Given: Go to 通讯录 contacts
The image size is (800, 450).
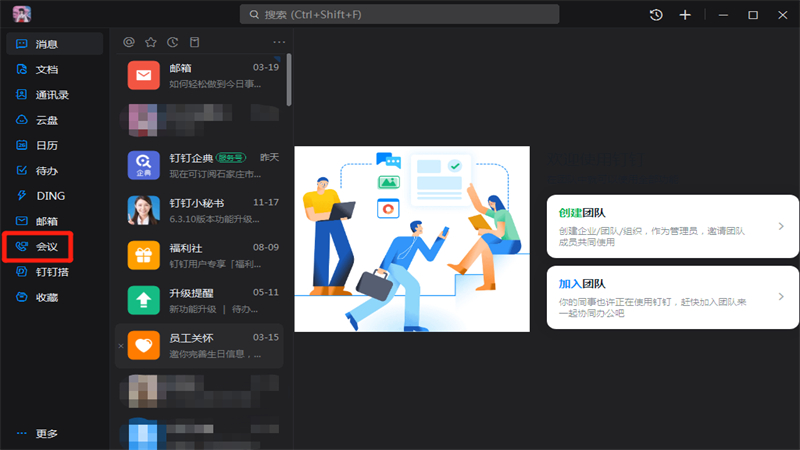Looking at the screenshot, I should (54, 95).
